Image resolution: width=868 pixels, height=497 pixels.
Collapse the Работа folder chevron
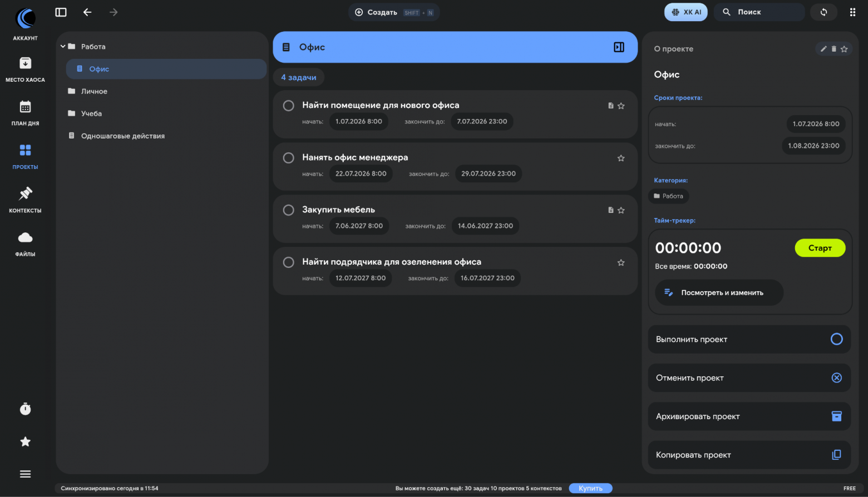click(x=63, y=47)
